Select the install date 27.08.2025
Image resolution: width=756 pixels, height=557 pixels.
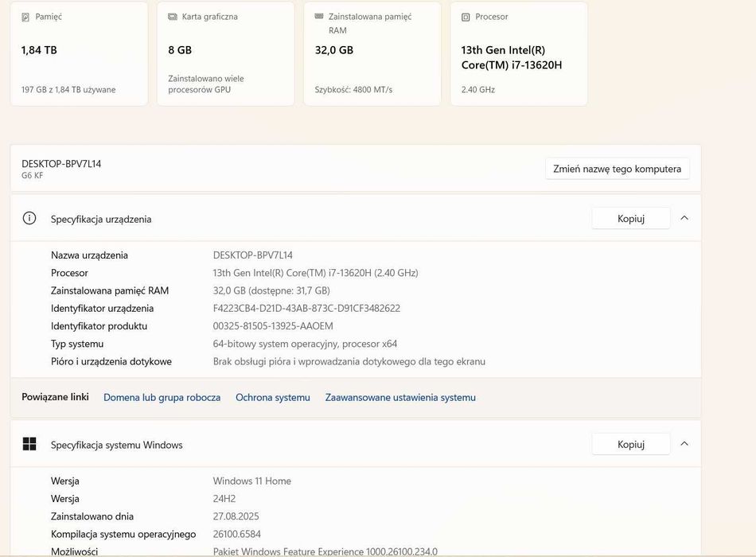pos(236,516)
